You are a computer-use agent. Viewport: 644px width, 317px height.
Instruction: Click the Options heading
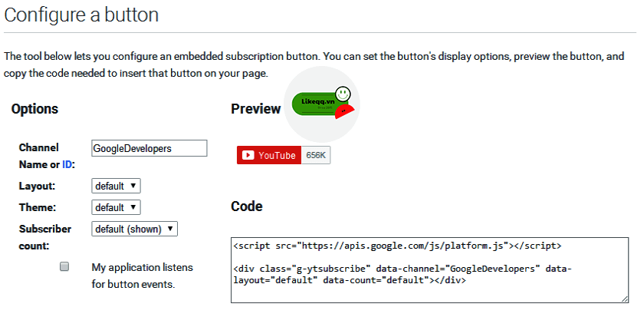tap(35, 109)
